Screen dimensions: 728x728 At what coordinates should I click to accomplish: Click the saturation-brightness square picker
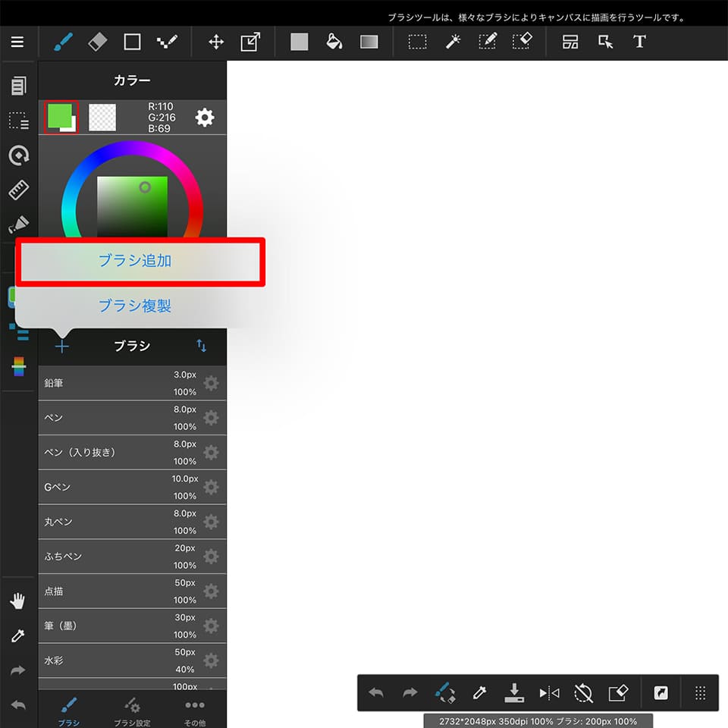pos(132,207)
